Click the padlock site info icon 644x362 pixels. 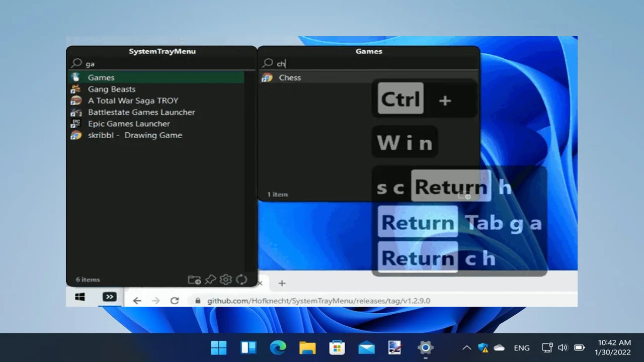[198, 301]
